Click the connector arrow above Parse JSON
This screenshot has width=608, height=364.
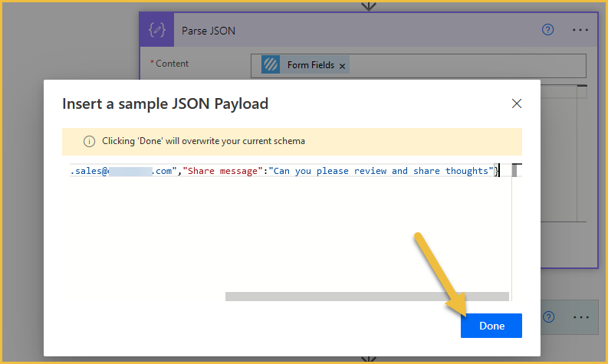[x=368, y=6]
